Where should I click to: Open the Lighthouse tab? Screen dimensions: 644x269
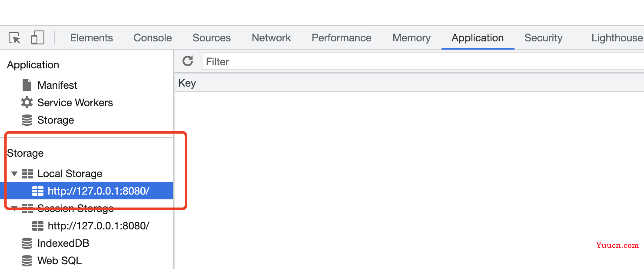[617, 38]
